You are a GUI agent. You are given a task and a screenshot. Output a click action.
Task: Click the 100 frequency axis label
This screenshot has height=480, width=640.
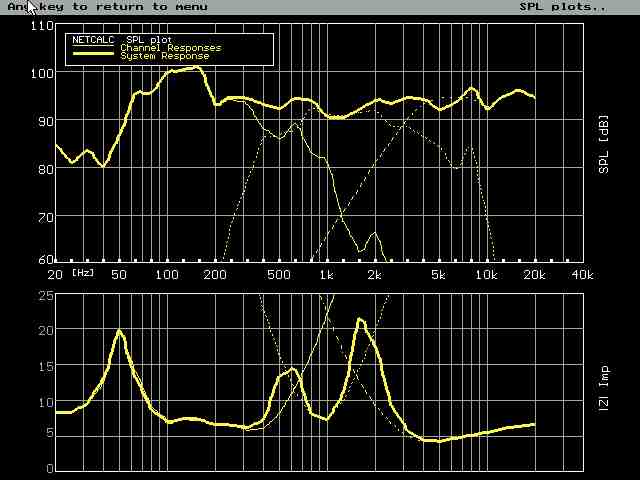167,275
